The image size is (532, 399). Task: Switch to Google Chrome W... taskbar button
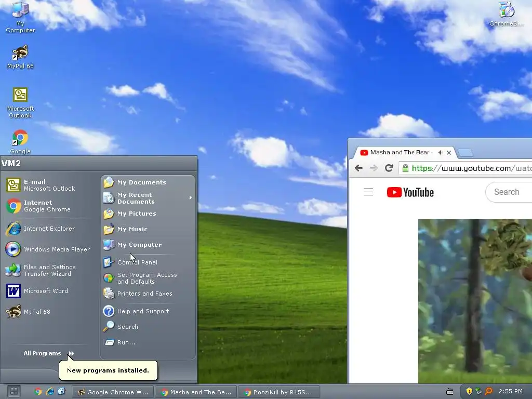[113, 392]
